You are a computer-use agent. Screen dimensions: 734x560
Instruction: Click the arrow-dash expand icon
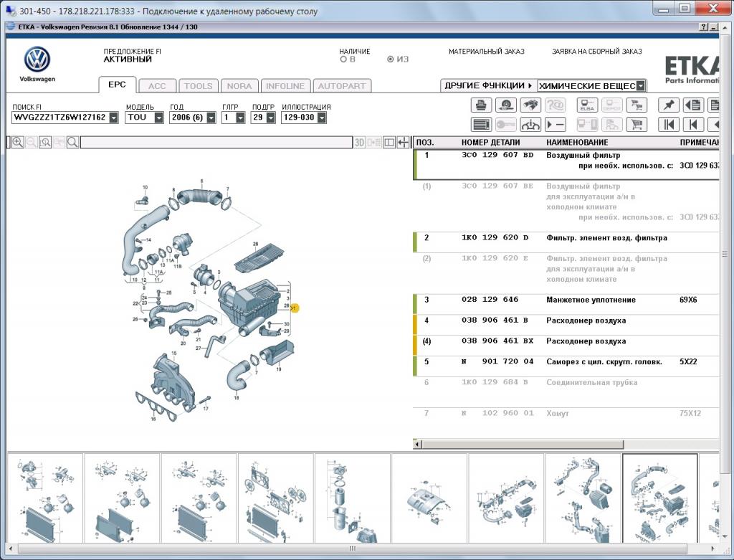pyautogui.click(x=556, y=125)
